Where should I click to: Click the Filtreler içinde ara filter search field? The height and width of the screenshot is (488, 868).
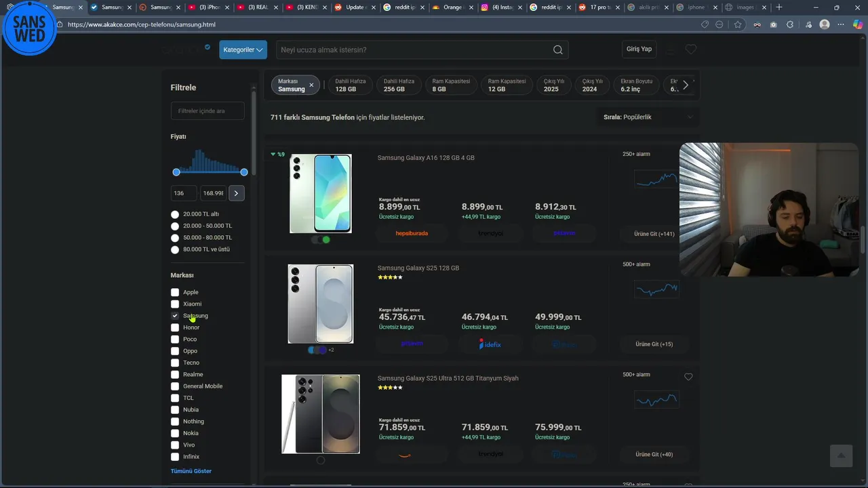pos(208,111)
